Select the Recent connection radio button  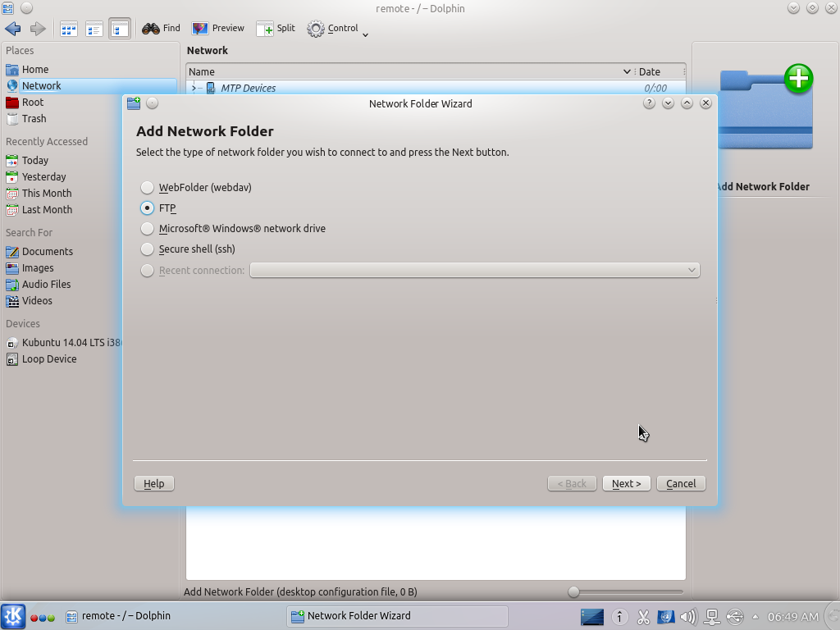point(147,271)
